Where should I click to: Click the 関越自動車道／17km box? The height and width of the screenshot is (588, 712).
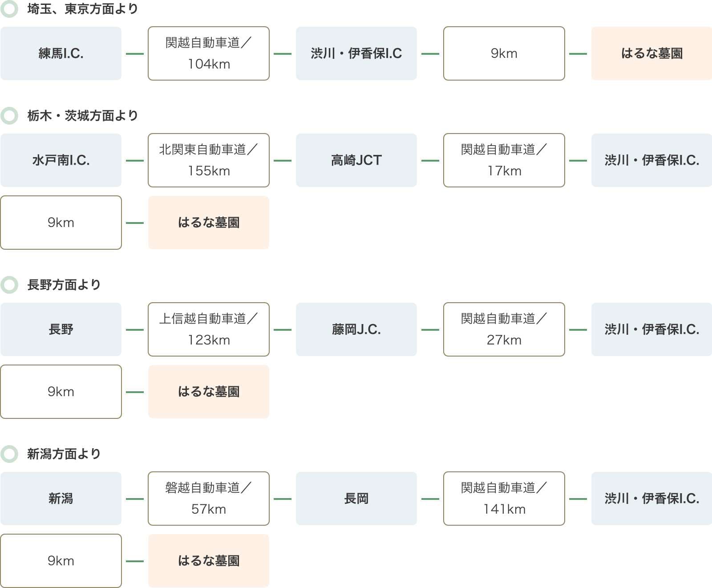click(x=504, y=160)
